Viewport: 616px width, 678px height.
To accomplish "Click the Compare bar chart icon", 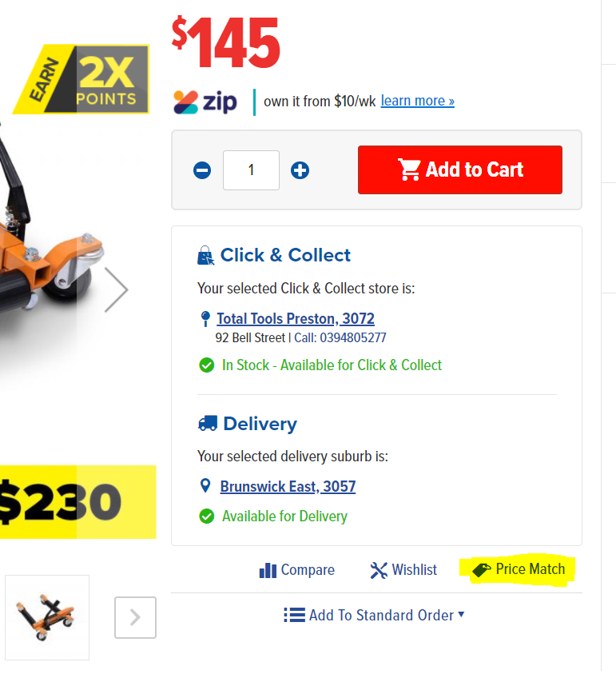I will [x=268, y=570].
